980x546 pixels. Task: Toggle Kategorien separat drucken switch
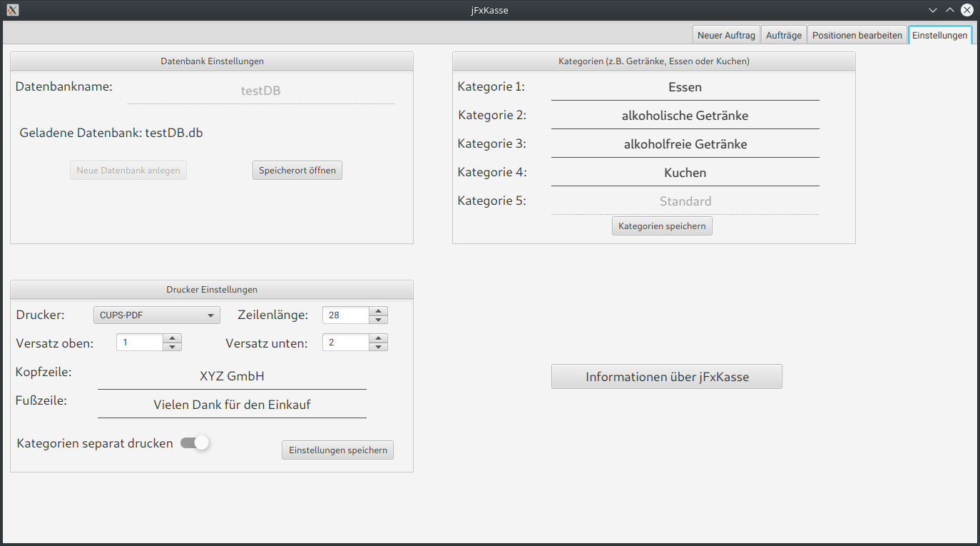(x=195, y=443)
